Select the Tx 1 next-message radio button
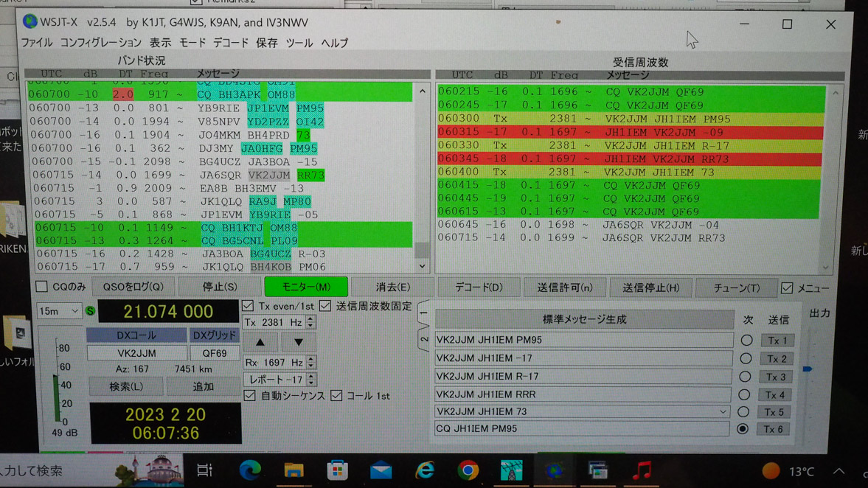The image size is (868, 488). [746, 341]
